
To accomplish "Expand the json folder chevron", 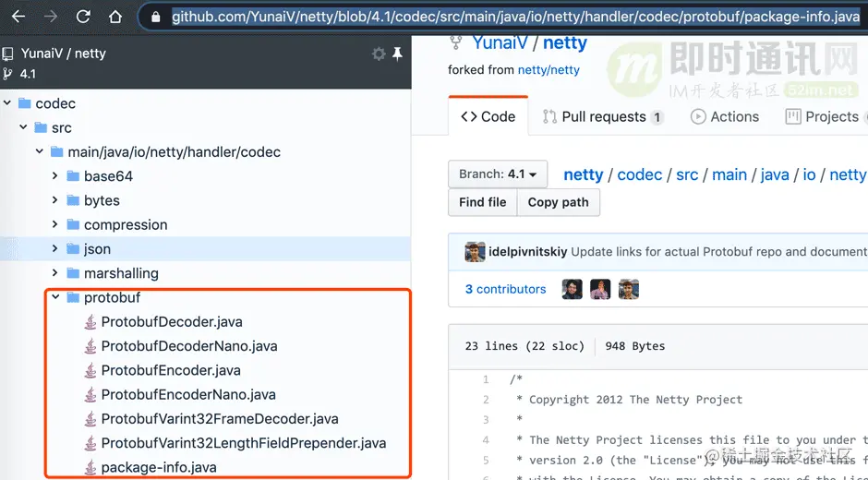I will point(54,248).
